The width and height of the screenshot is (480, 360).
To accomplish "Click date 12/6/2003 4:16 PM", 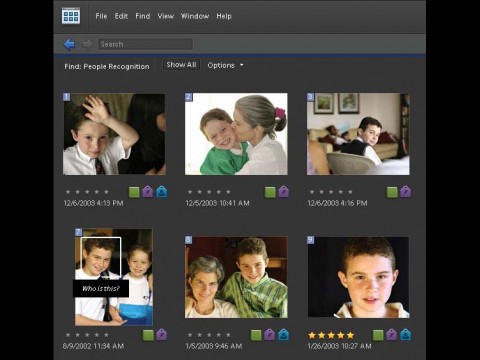I will pos(337,203).
